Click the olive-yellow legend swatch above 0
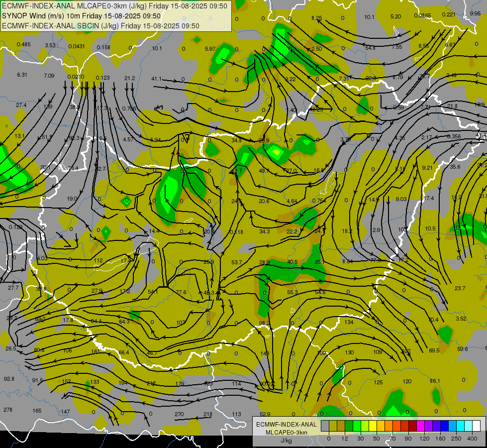487x448 pixels. [333, 426]
